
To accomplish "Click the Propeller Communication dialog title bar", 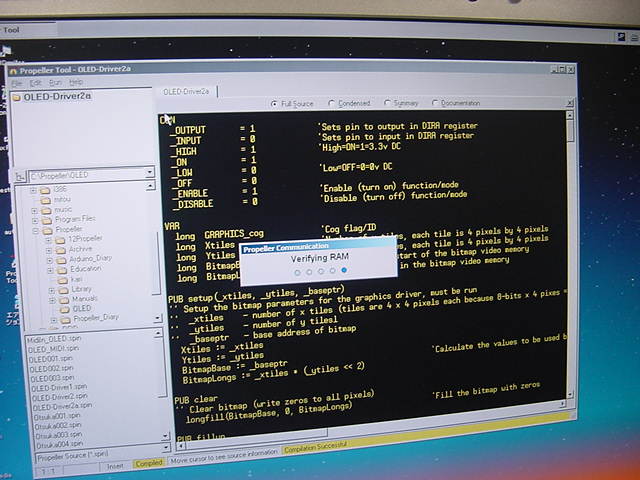I will tap(318, 247).
